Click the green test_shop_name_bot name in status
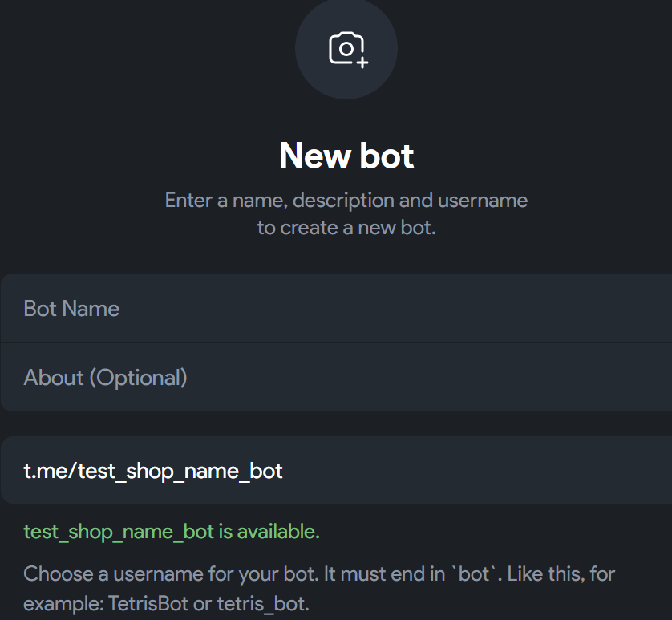The image size is (672, 620). tap(119, 532)
